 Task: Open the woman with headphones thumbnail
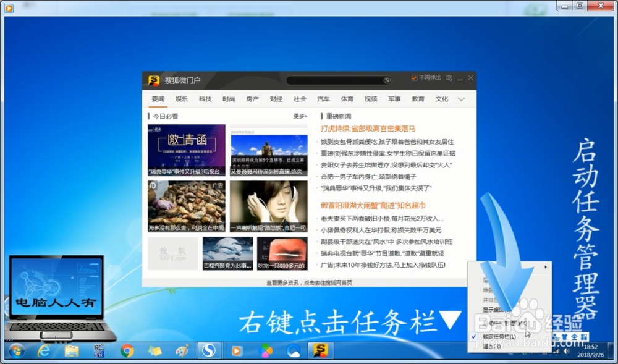pos(269,206)
